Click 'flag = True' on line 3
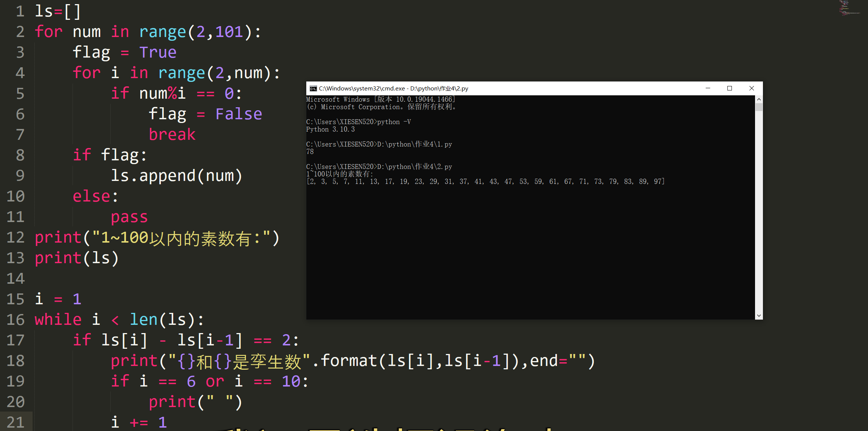The image size is (868, 431). tap(125, 52)
